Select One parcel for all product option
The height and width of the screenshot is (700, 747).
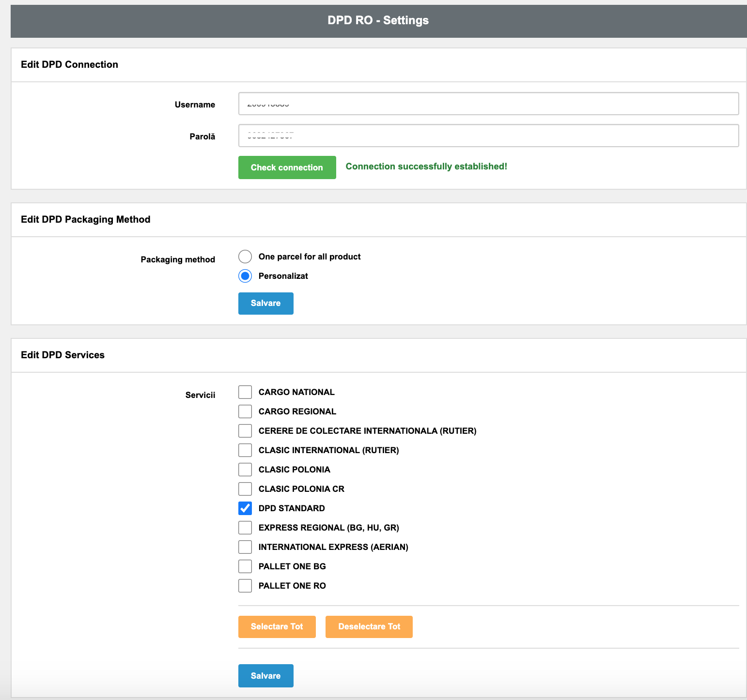coord(245,257)
